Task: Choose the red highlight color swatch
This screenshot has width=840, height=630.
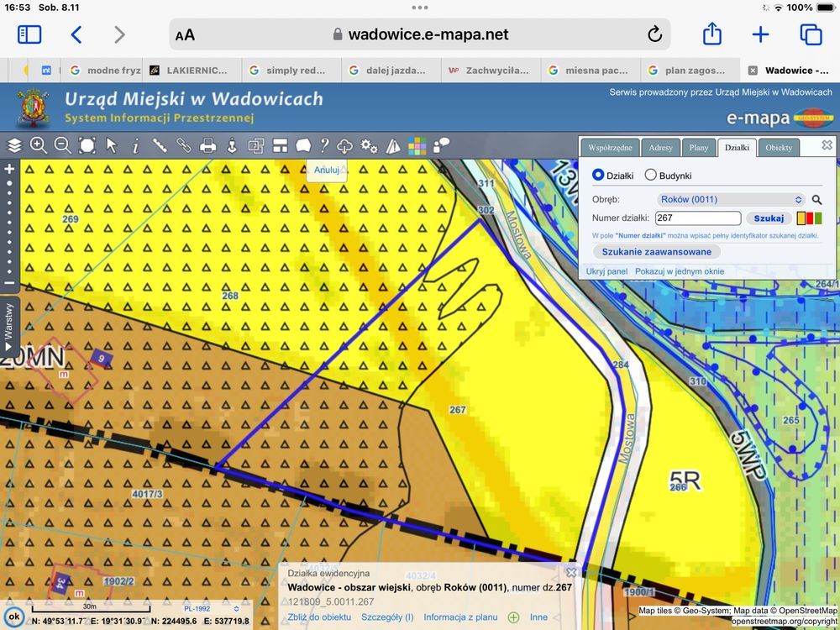Action: pos(810,218)
